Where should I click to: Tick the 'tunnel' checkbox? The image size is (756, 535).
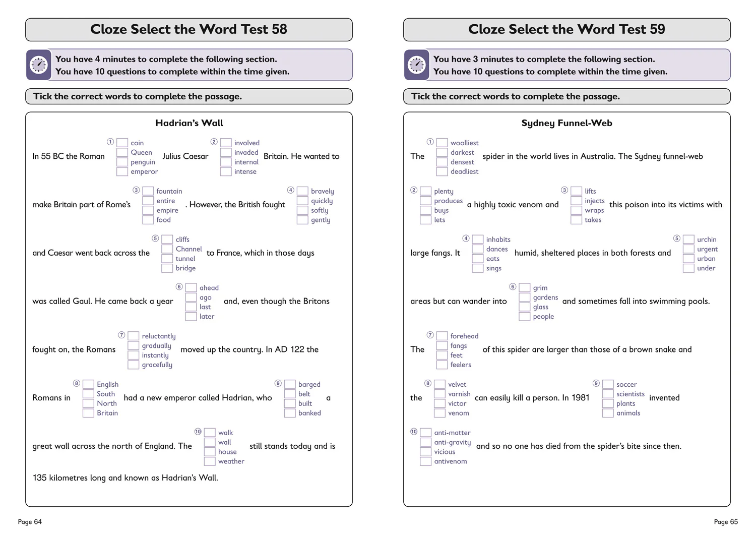pos(167,259)
